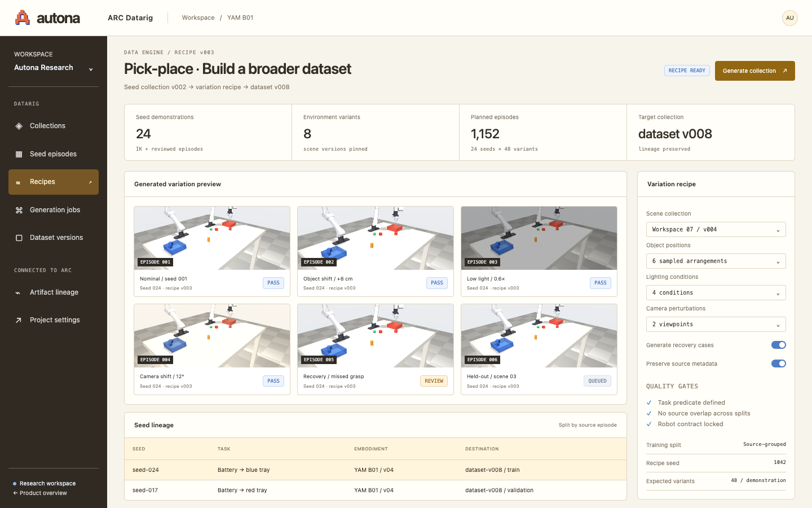Click the Recipes sidebar icon

18,182
